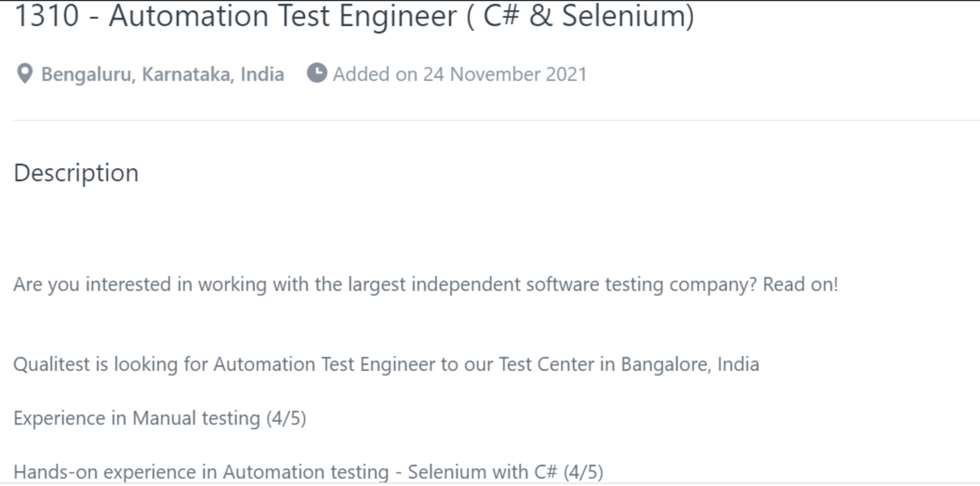This screenshot has width=980, height=486.
Task: Click 'Selenium with C#' in the last line
Action: pos(482,472)
